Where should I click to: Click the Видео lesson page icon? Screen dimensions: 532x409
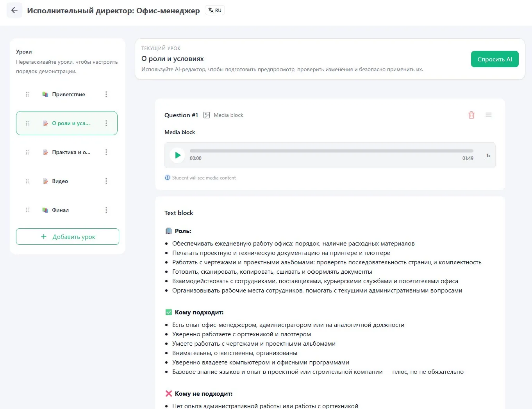click(x=45, y=181)
